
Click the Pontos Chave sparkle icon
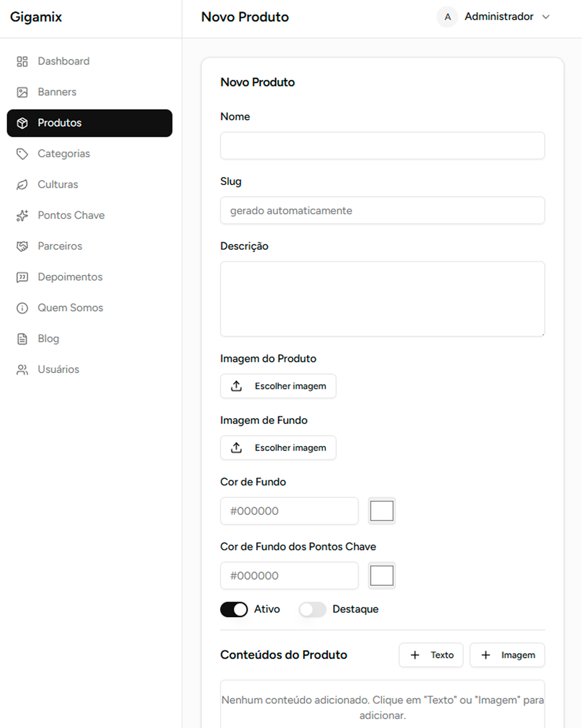point(21,215)
